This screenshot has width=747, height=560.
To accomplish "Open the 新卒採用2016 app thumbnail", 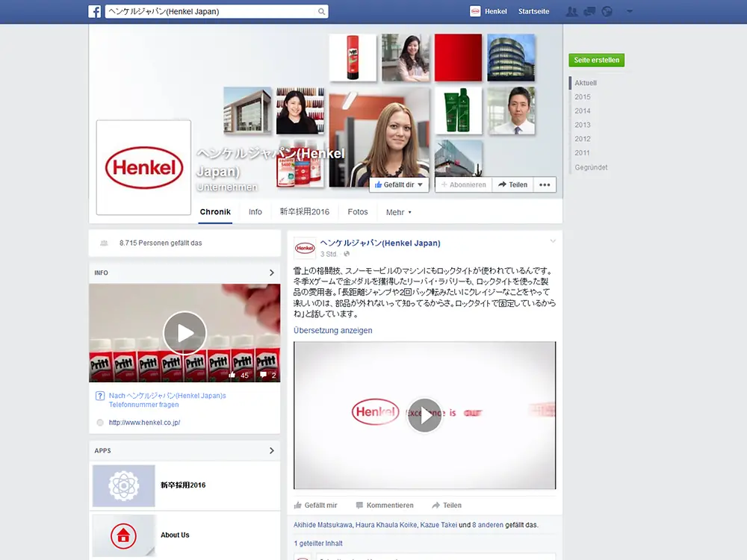I will pyautogui.click(x=124, y=486).
